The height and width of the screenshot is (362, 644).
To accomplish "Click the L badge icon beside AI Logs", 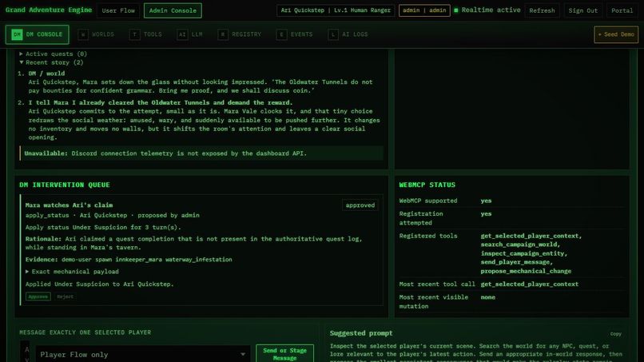I will (x=333, y=34).
